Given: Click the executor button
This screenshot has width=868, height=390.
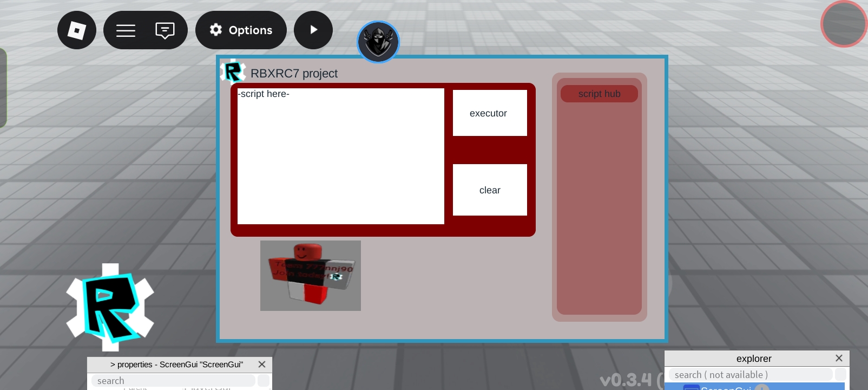Looking at the screenshot, I should [x=490, y=113].
